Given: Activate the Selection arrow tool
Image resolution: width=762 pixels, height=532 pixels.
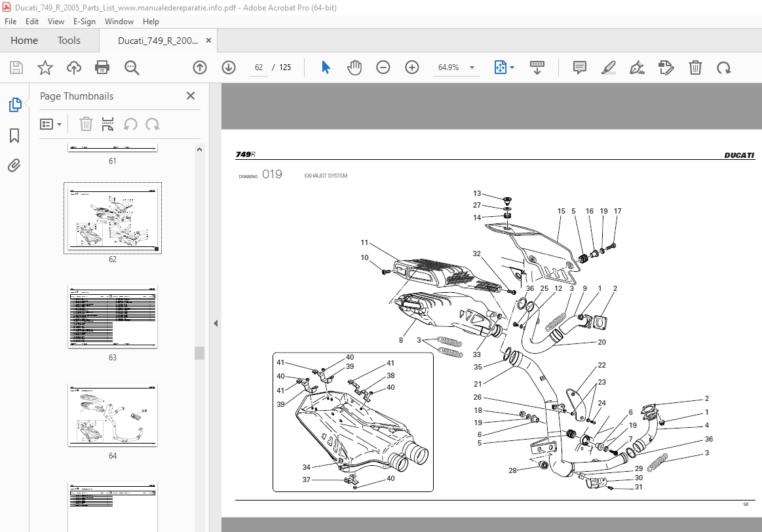Looking at the screenshot, I should (326, 67).
